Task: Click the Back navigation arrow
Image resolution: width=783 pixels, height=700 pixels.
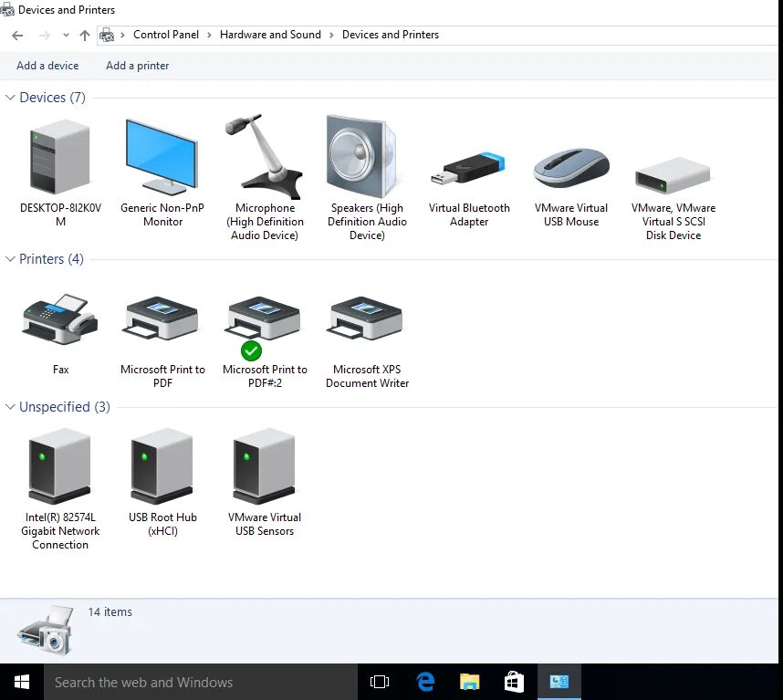Action: click(17, 35)
